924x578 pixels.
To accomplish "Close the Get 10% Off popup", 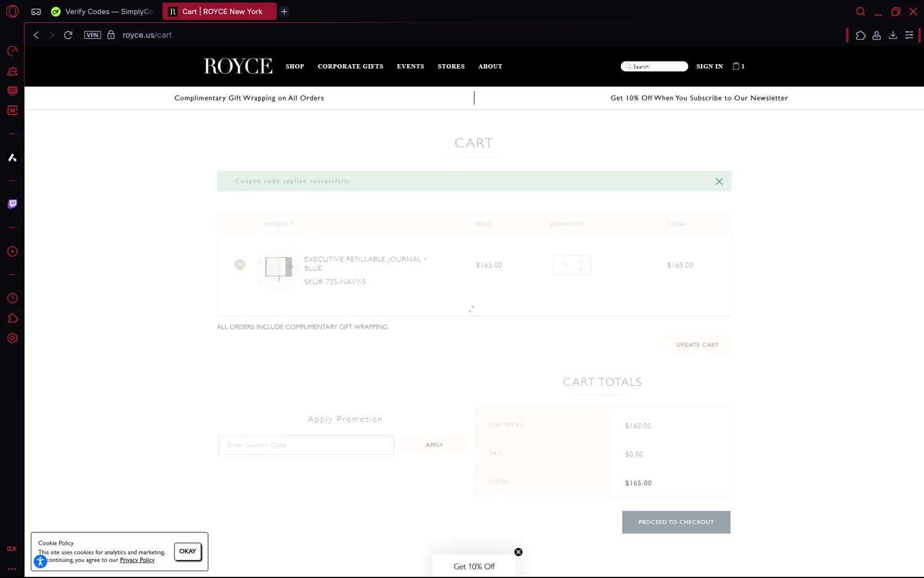I will pos(518,552).
